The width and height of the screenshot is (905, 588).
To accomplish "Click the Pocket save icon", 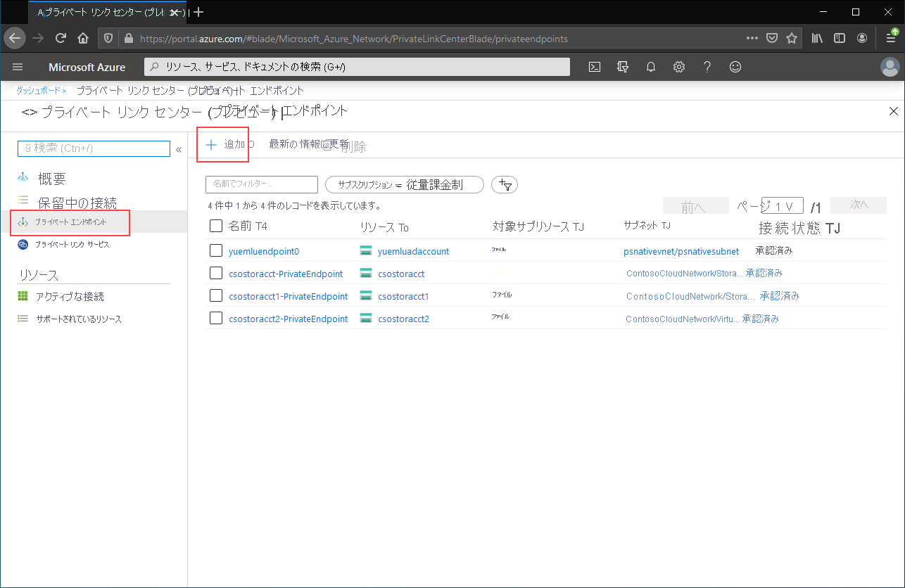I will click(x=772, y=38).
